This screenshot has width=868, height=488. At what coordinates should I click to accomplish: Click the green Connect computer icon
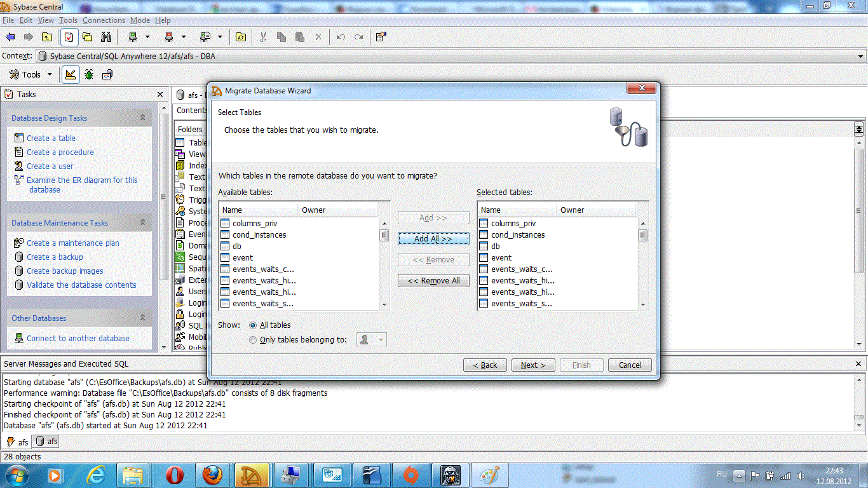tap(133, 37)
